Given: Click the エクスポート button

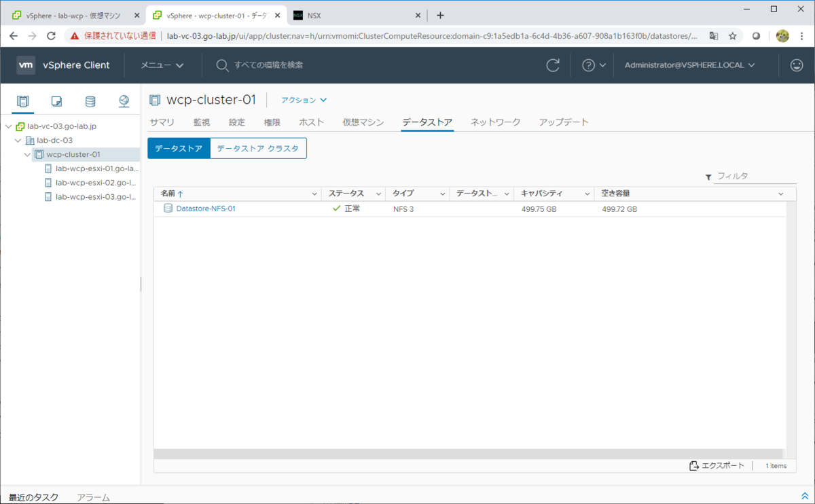Looking at the screenshot, I should pos(717,466).
